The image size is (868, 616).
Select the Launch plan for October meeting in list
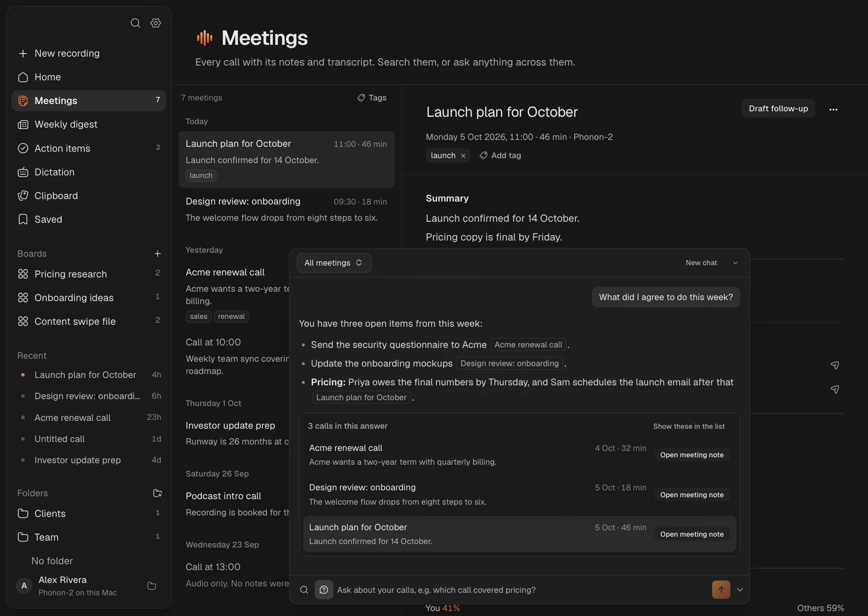pos(286,159)
